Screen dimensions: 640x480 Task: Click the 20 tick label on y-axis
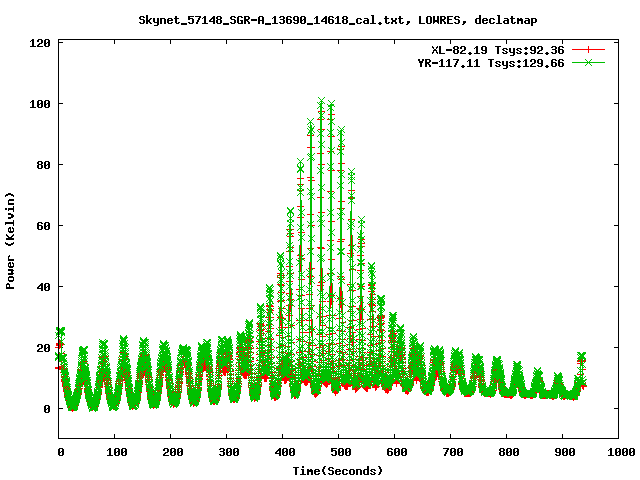(43, 348)
